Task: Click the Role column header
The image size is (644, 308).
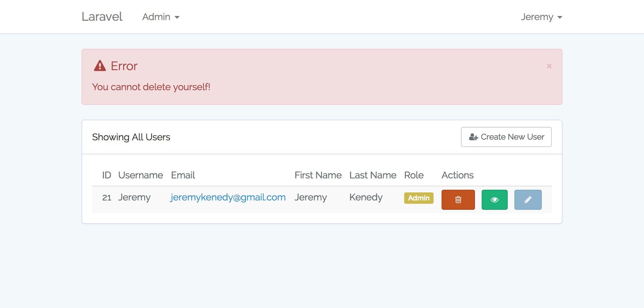Action: point(414,175)
